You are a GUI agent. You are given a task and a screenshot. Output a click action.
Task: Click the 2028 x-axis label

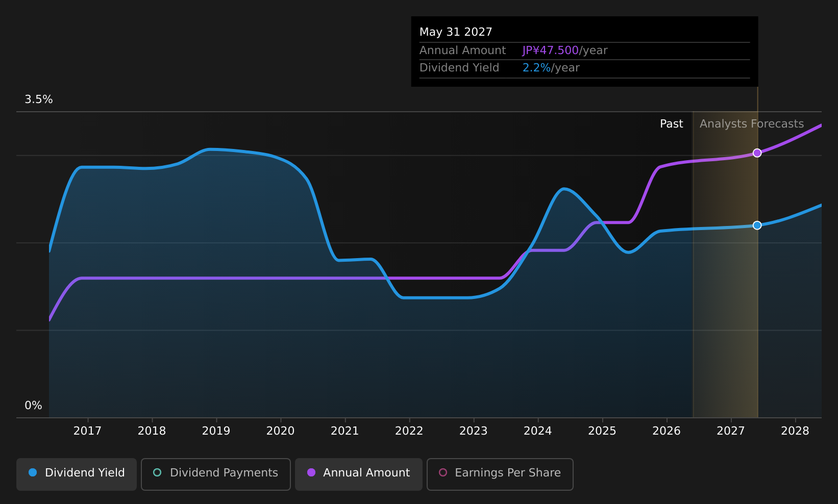coord(795,431)
